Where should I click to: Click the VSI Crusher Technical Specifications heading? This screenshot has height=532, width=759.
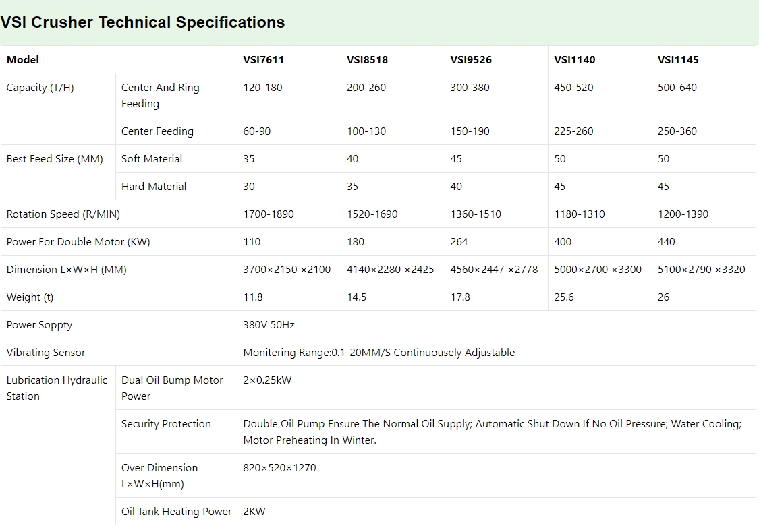click(142, 22)
